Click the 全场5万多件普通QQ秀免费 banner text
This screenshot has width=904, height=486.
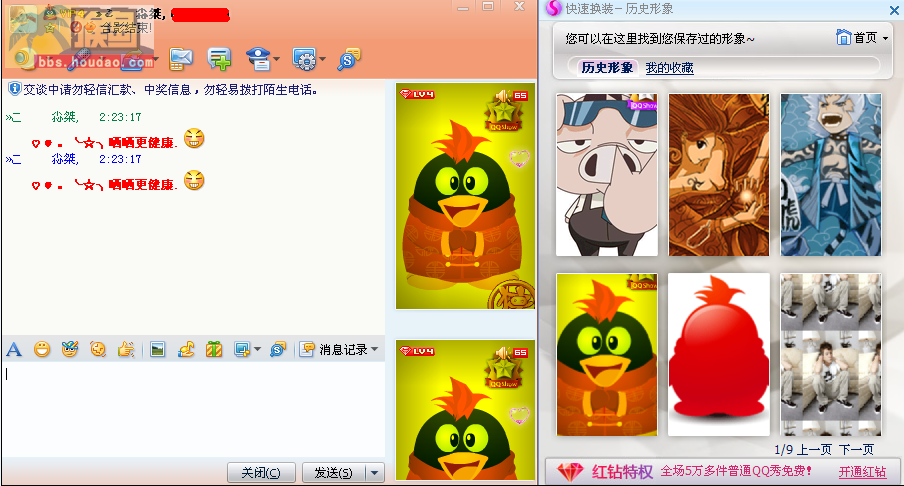point(736,471)
